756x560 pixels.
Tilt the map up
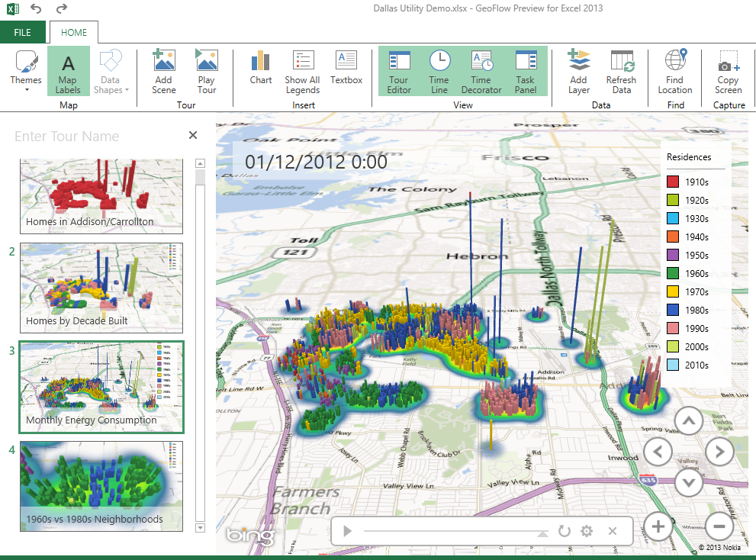pos(689,420)
